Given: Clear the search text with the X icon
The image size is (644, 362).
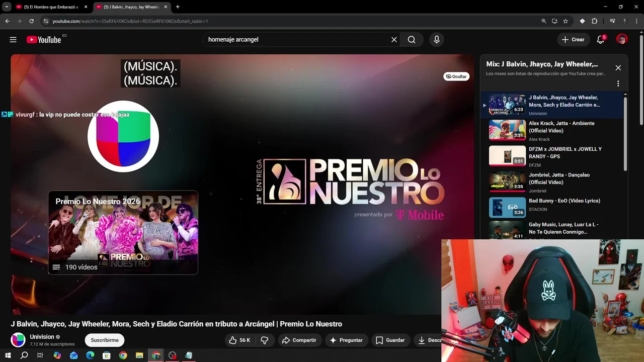Looking at the screenshot, I should click(x=394, y=40).
